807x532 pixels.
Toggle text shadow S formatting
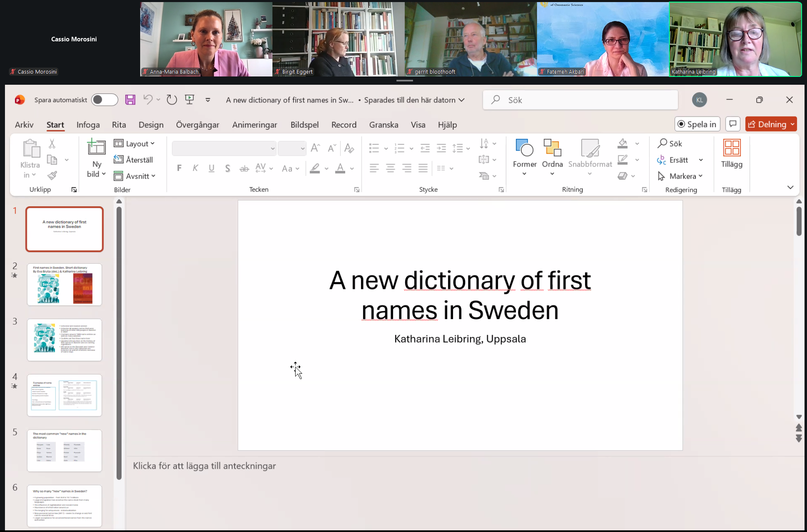(x=228, y=168)
